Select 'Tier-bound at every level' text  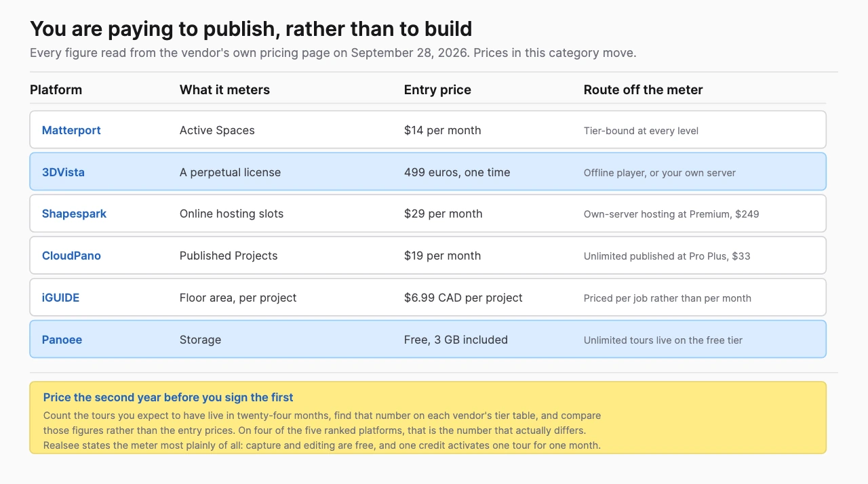[x=641, y=131]
